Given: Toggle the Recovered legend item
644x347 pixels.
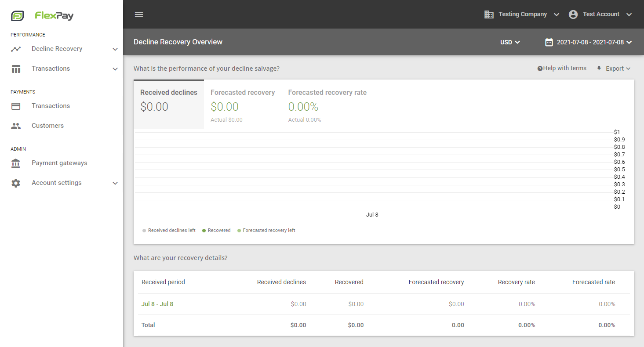Looking at the screenshot, I should coord(216,230).
